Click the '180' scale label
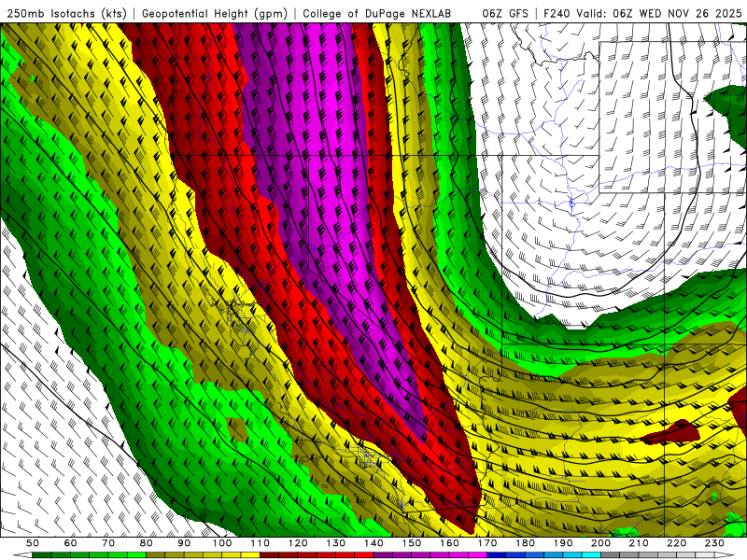This screenshot has width=747, height=560. (x=525, y=543)
